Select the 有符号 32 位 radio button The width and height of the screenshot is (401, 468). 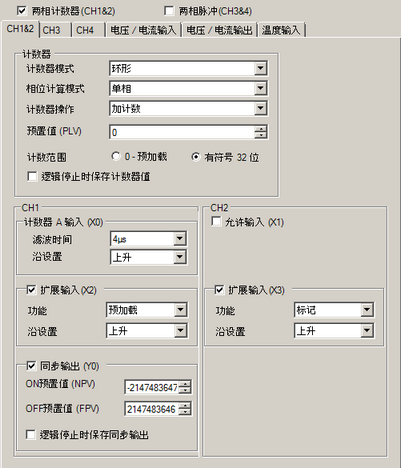pos(196,156)
